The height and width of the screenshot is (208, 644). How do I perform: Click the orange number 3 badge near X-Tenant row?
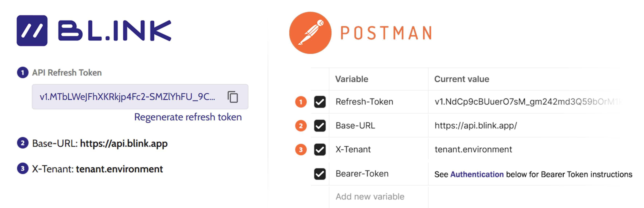[301, 149]
